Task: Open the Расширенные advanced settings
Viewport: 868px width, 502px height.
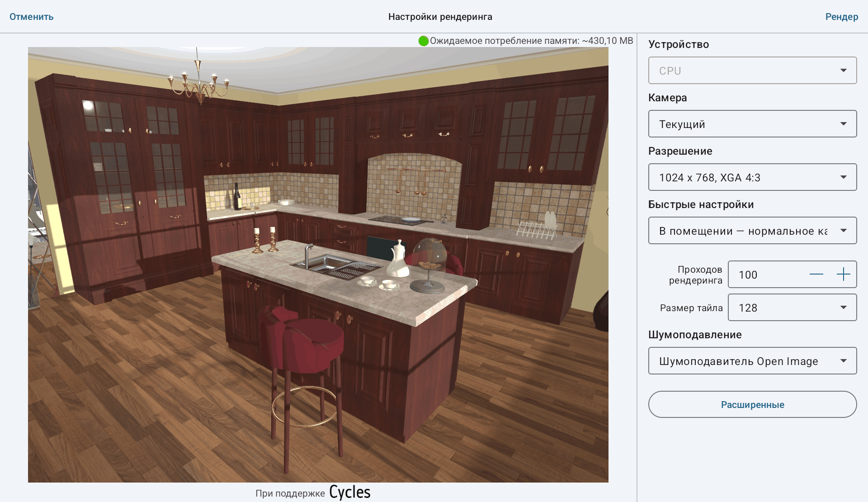Action: [x=752, y=404]
